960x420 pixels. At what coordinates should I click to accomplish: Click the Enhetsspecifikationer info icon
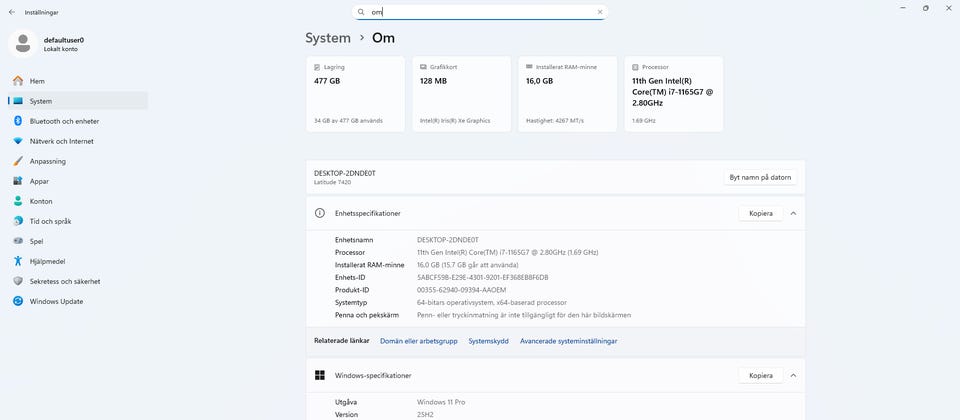pos(320,213)
